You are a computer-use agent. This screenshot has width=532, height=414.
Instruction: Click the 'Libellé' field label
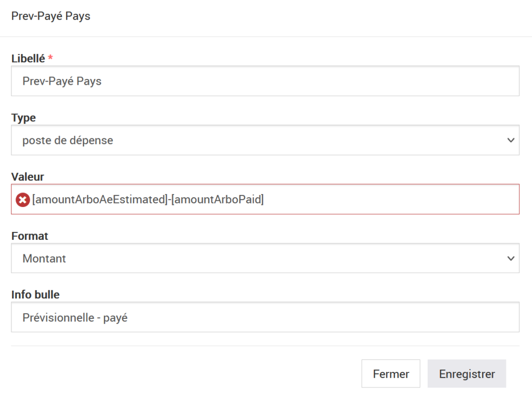(28, 59)
